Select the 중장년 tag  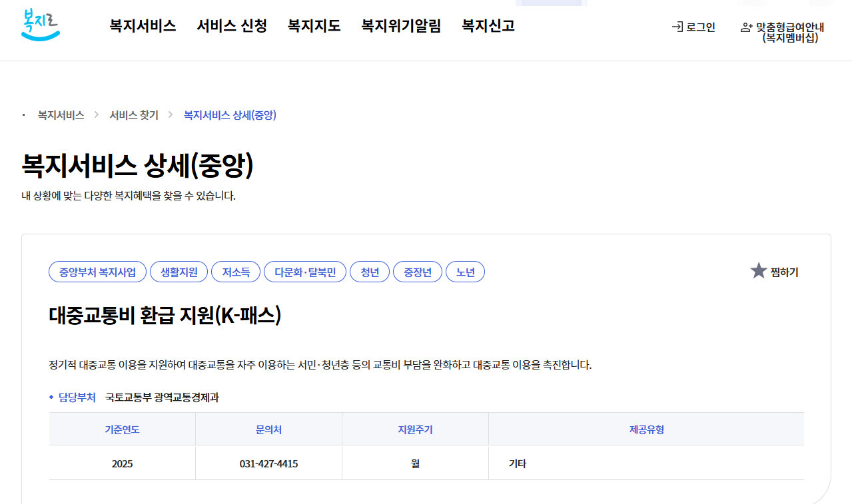pos(418,272)
